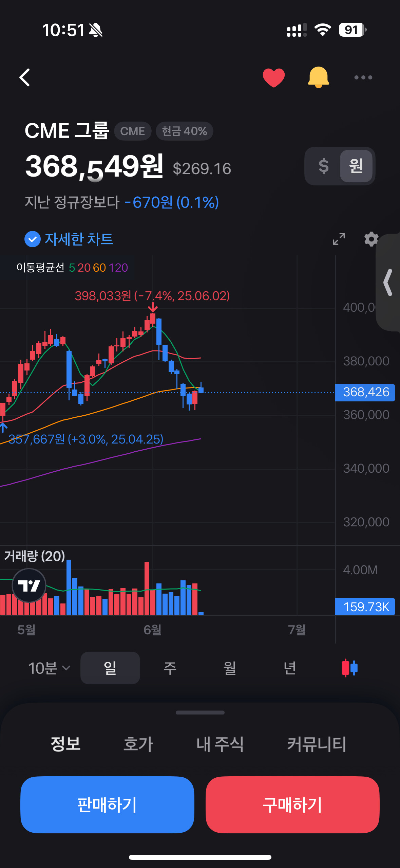This screenshot has height=868, width=400.
Task: Open the 내 주식 tab
Action: pos(220,744)
